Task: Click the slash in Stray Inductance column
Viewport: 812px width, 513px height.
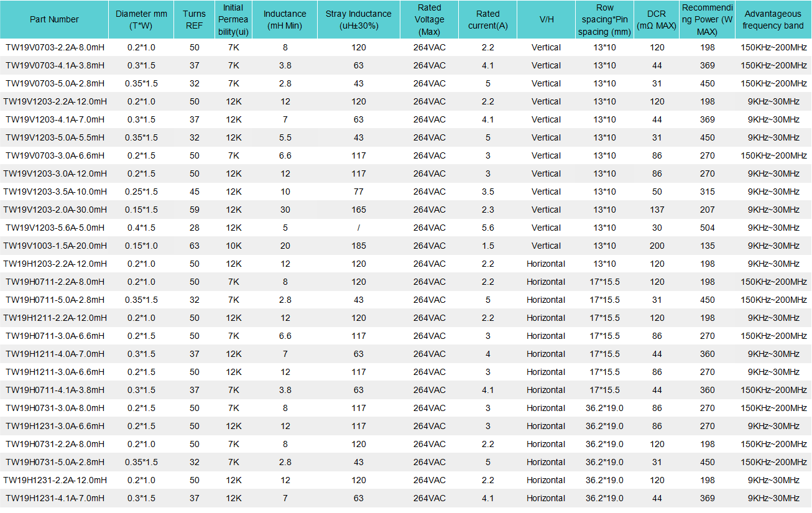Action: pyautogui.click(x=358, y=228)
